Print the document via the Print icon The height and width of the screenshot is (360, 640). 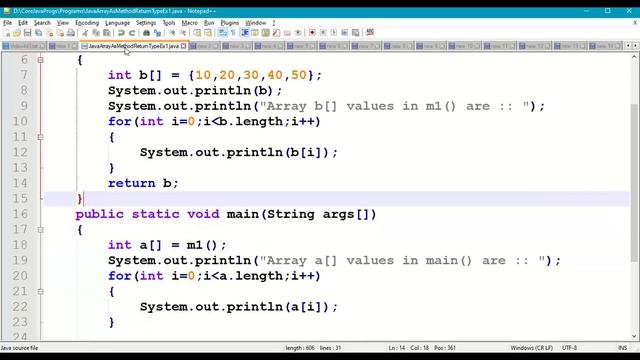(x=71, y=33)
